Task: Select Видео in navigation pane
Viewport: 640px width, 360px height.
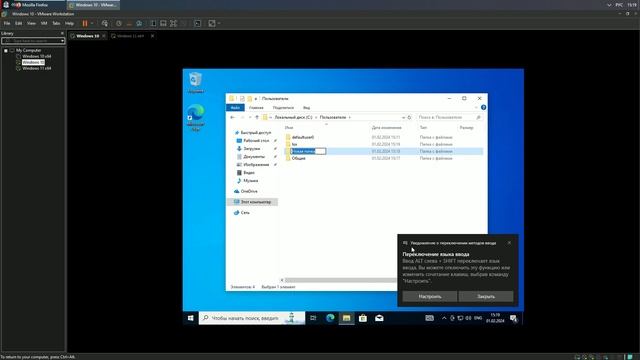Action: [x=249, y=173]
